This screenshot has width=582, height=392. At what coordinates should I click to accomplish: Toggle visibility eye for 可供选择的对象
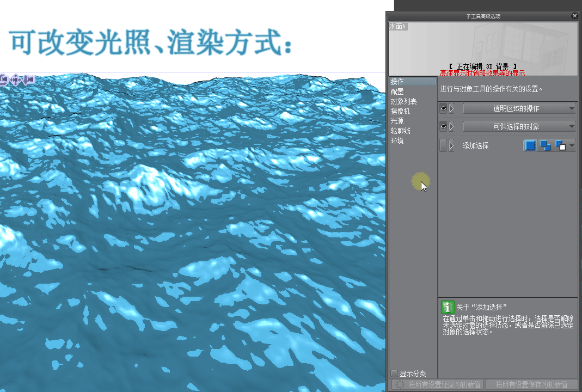tap(444, 126)
